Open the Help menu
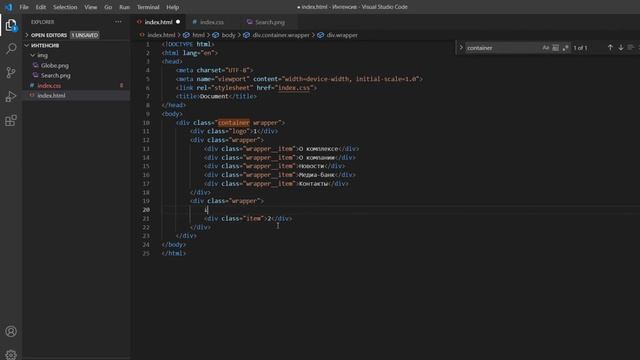This screenshot has height=360, width=640. [x=173, y=7]
